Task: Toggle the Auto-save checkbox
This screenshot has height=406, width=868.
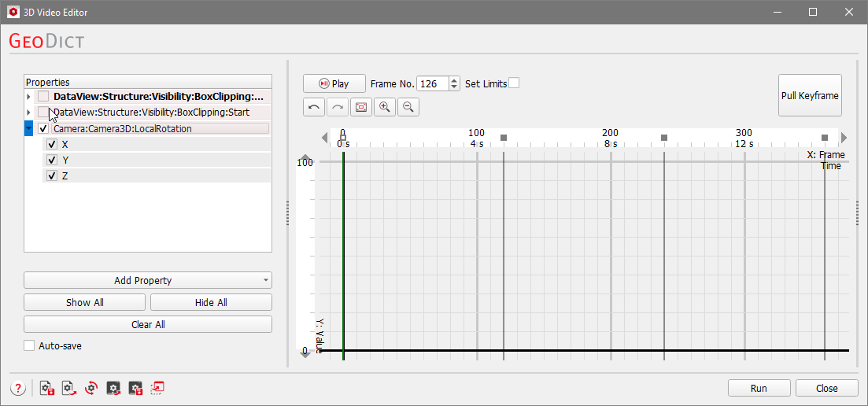Action: pos(30,345)
